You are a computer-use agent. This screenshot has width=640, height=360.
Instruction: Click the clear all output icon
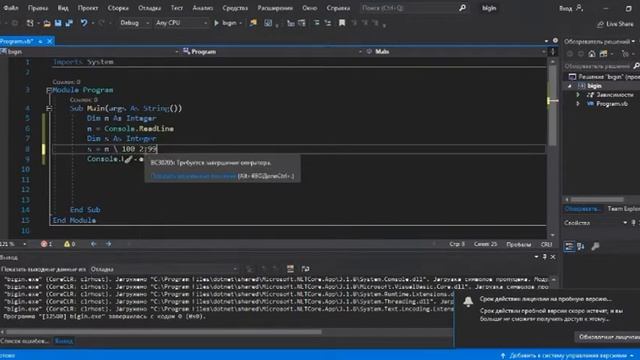[290, 269]
